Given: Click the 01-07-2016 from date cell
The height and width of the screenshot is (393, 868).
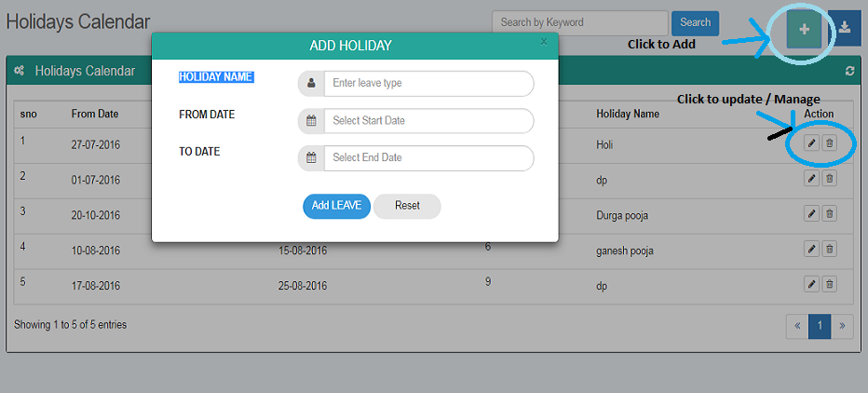Looking at the screenshot, I should [96, 181].
